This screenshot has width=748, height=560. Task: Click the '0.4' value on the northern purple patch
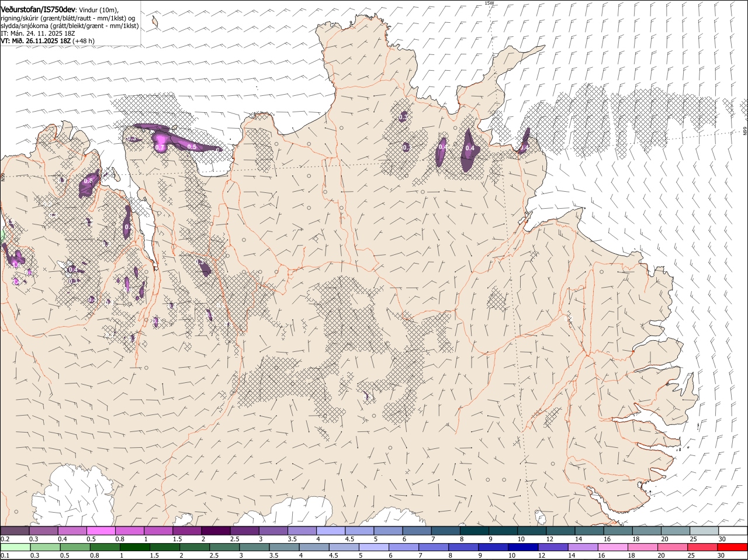click(470, 148)
